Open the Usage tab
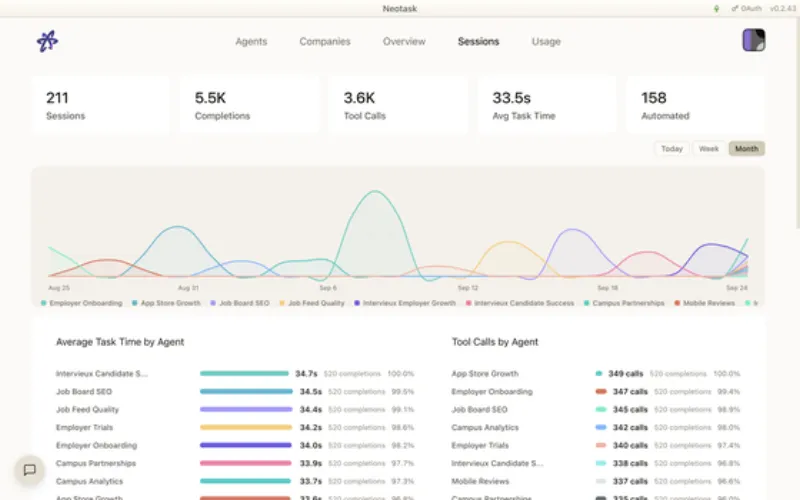 click(x=546, y=41)
